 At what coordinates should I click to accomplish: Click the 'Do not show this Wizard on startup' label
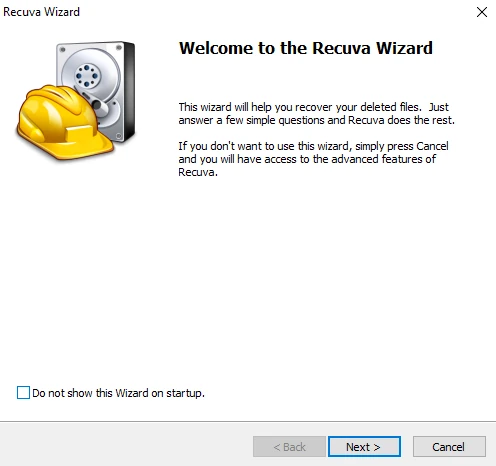[118, 393]
